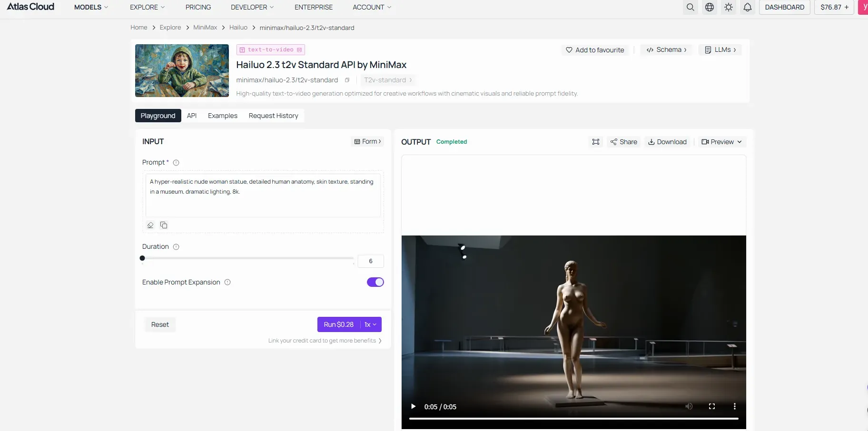Click the Prompt info icon
The height and width of the screenshot is (431, 868).
point(176,163)
